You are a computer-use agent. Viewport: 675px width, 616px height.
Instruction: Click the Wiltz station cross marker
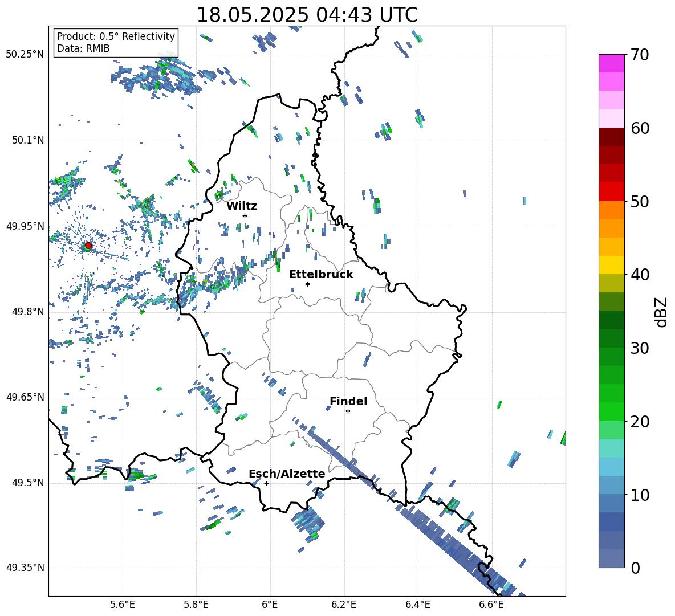pos(245,215)
